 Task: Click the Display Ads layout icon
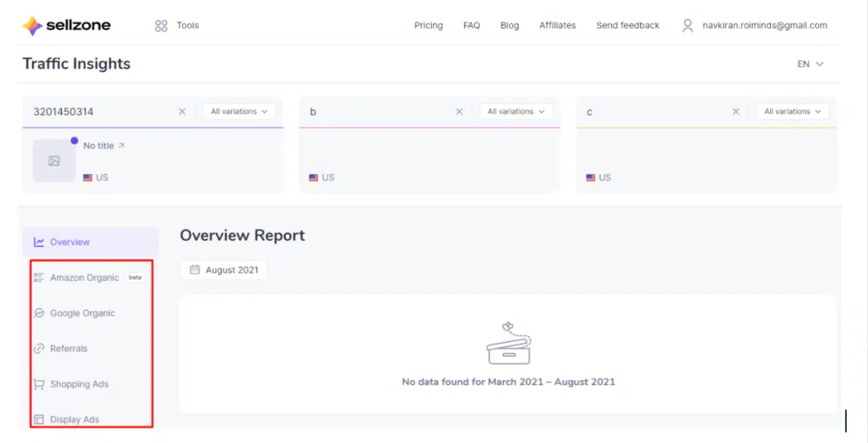[39, 419]
